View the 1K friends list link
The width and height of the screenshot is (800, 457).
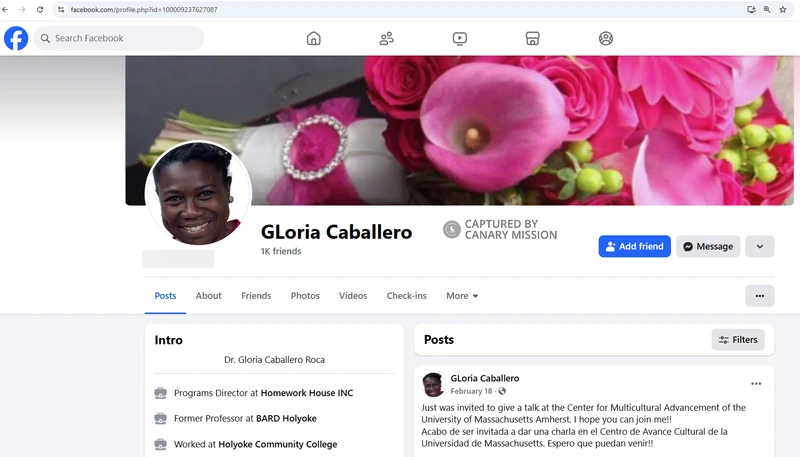281,251
